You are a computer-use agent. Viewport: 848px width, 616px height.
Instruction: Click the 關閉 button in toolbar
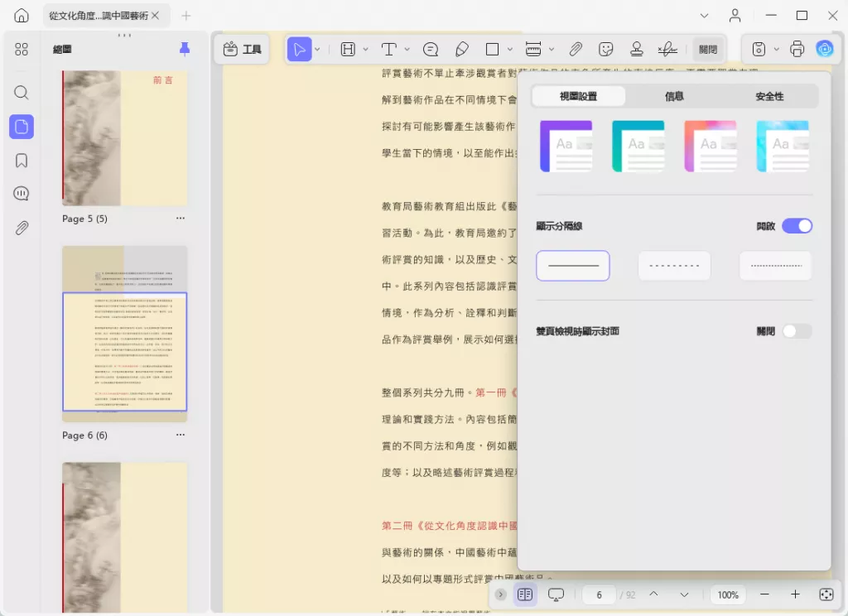(x=708, y=50)
